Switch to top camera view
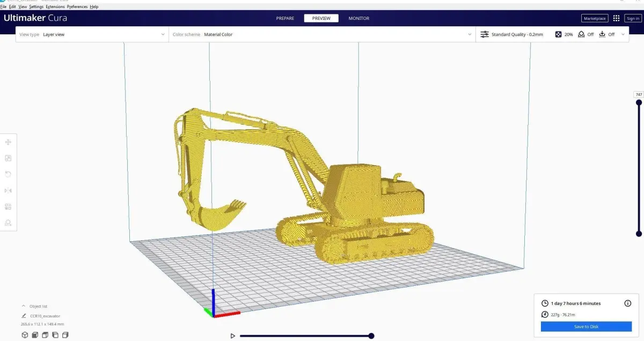This screenshot has width=644, height=341. (x=45, y=335)
